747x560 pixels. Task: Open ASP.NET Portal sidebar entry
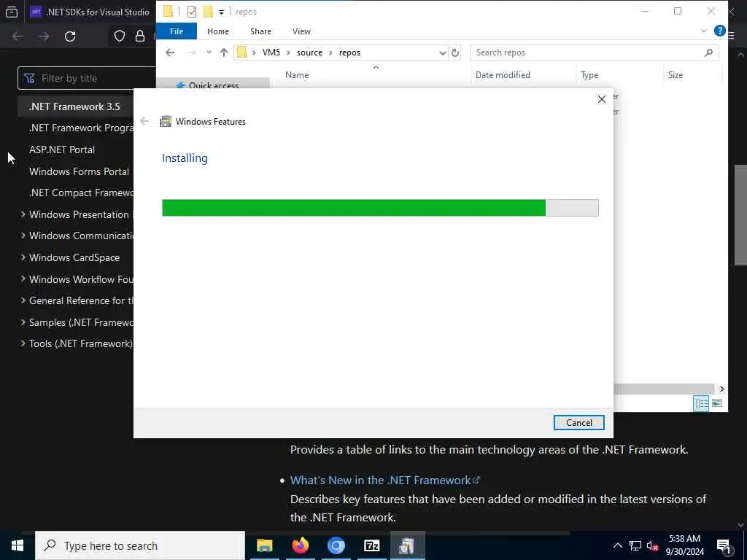click(x=62, y=149)
